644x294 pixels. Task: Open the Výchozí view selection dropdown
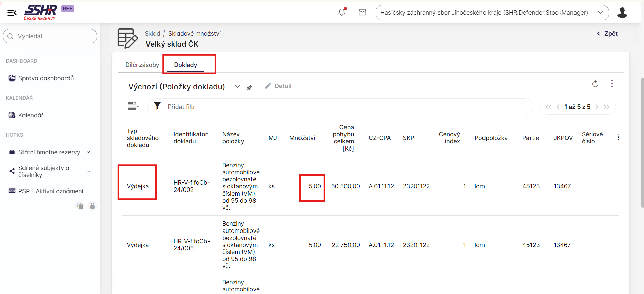pyautogui.click(x=237, y=87)
